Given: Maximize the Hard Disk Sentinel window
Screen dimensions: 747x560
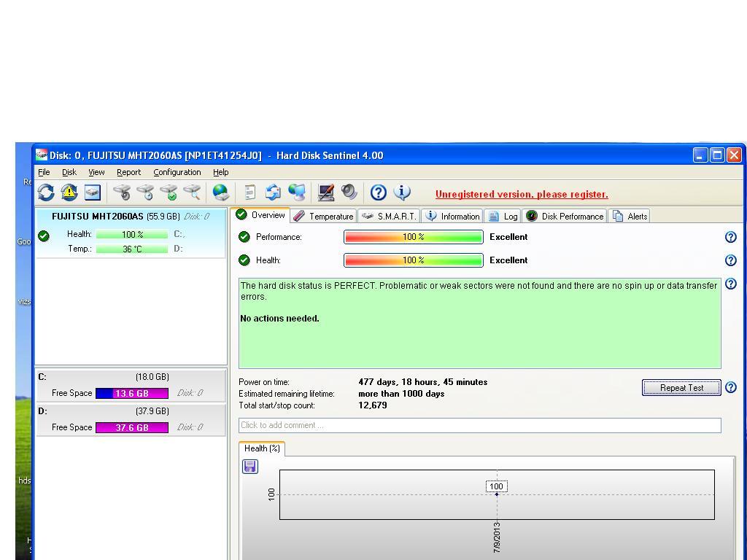Looking at the screenshot, I should click(717, 155).
